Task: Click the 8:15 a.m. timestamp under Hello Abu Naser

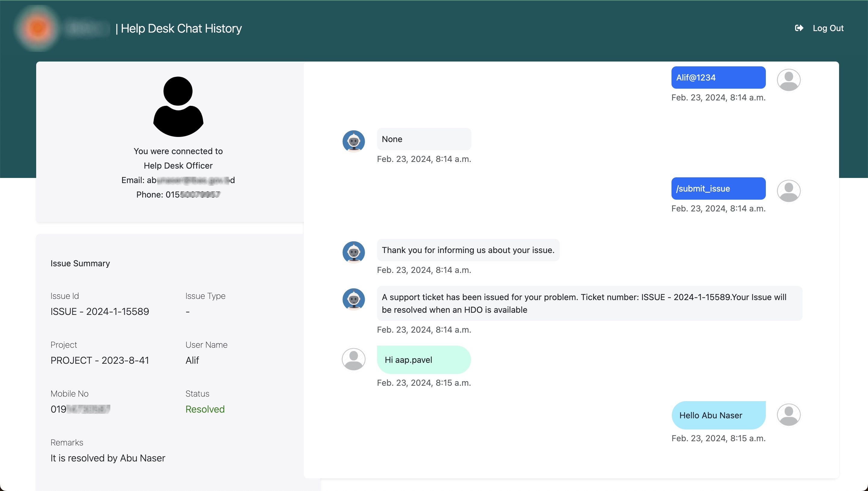Action: pos(719,438)
